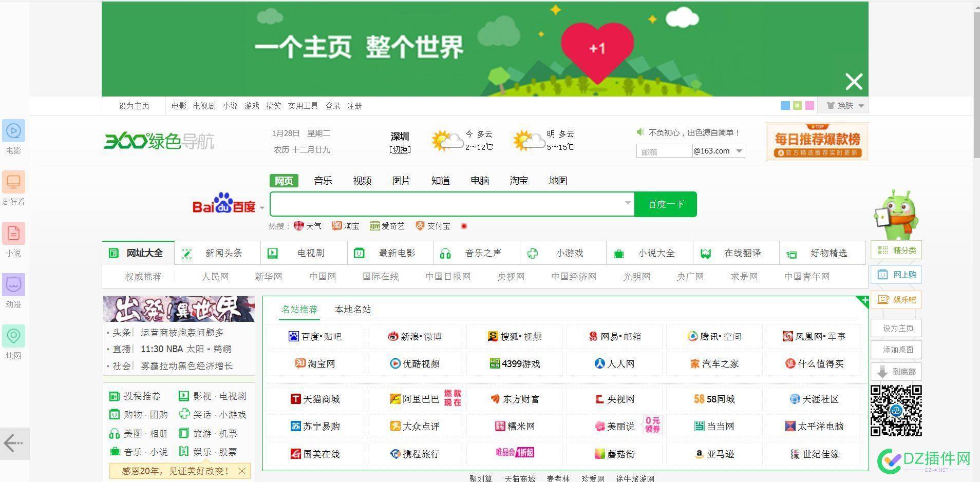Open 新浪·微博 site link
The width and height of the screenshot is (980, 482).
tap(414, 337)
